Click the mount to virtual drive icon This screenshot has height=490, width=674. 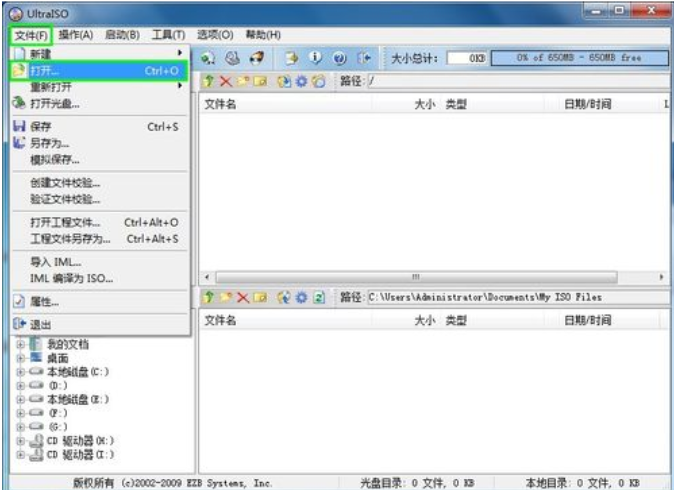click(233, 58)
